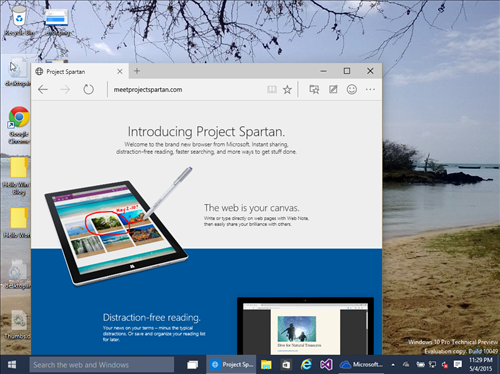Open Internet Explorer from the taskbar
Screen dimensions: 500x374
pos(306,365)
